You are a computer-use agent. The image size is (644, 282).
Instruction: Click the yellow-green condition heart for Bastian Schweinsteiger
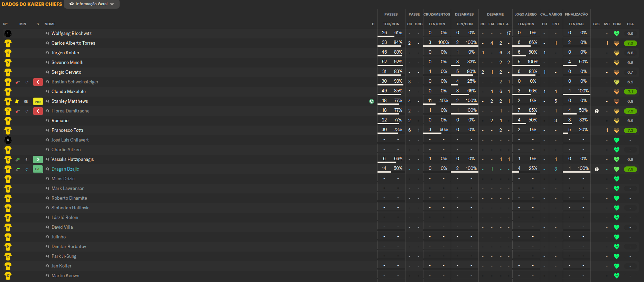(x=617, y=82)
